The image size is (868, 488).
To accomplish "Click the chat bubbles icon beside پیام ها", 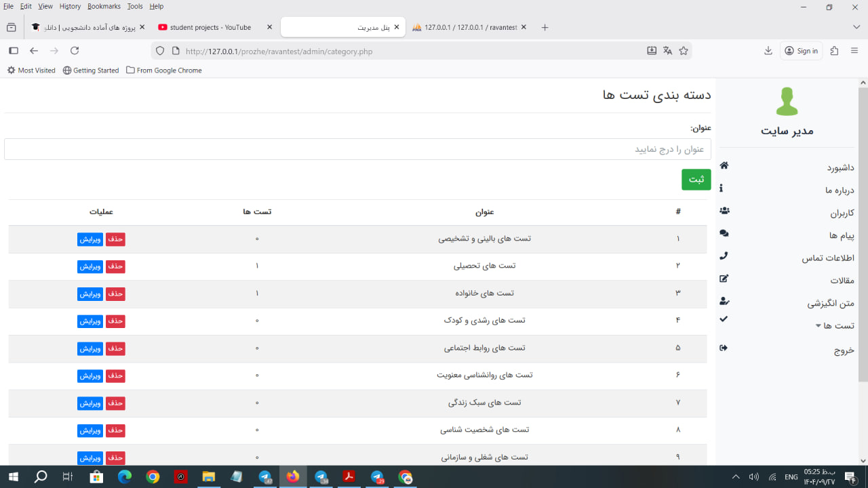I will point(724,234).
